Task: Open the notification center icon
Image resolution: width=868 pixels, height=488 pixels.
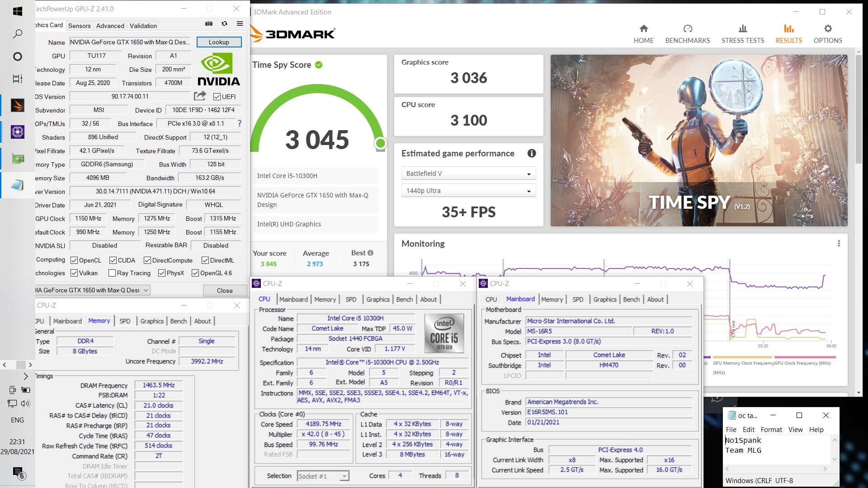Action: coord(18,473)
